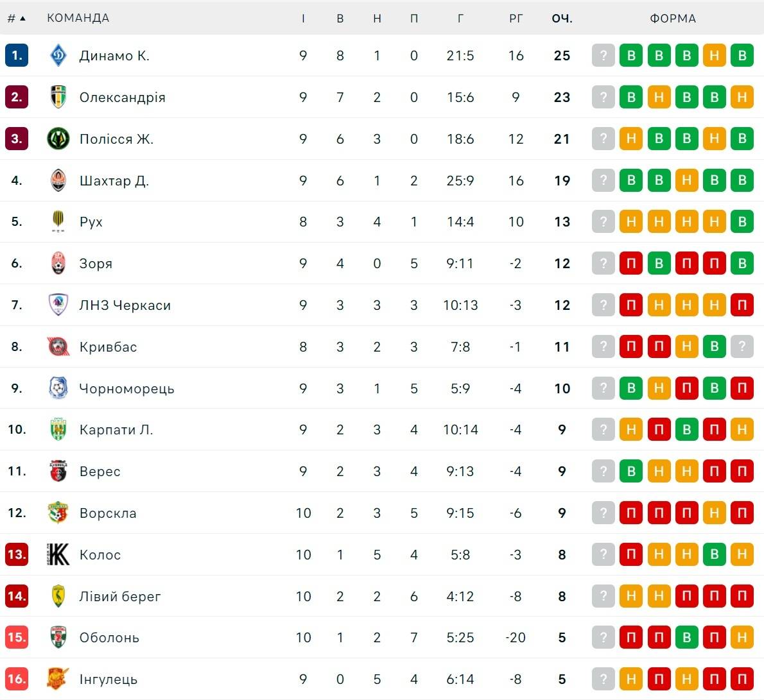Open the Ворскла club emblem
This screenshot has height=700, width=764.
[x=58, y=513]
